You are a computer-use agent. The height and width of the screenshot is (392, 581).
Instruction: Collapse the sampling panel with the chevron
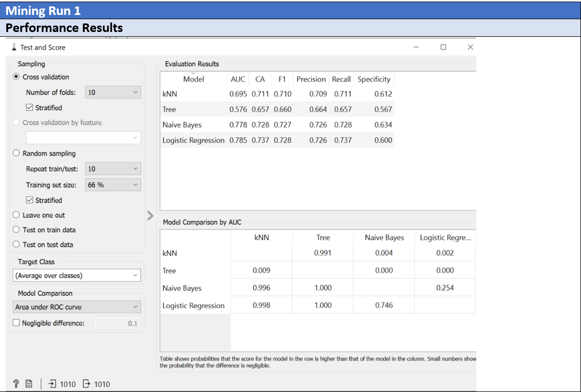(x=150, y=216)
